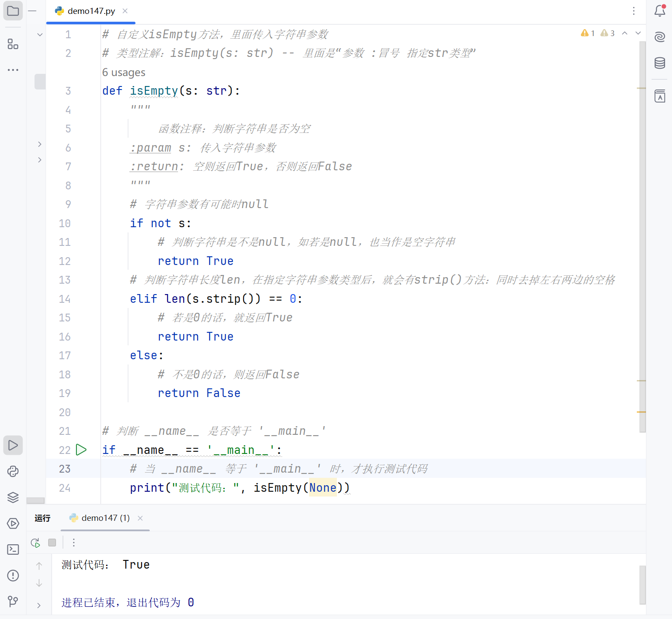Click the error warning indicator showing 1

pos(588,33)
